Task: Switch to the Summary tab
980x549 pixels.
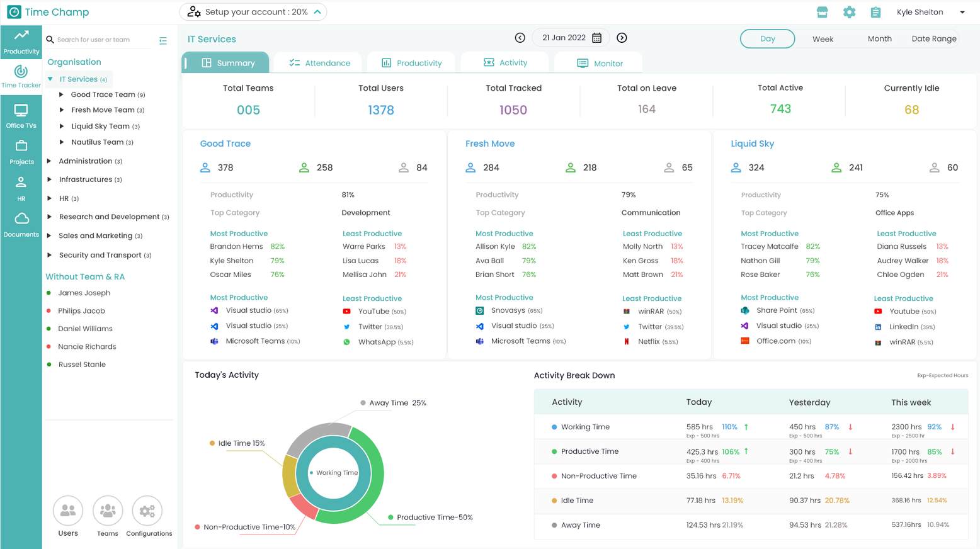Action: pos(226,63)
